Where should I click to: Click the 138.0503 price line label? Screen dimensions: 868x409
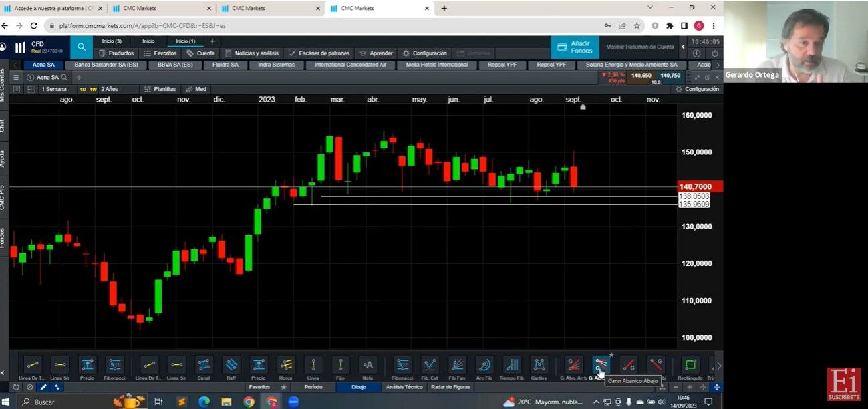point(694,196)
